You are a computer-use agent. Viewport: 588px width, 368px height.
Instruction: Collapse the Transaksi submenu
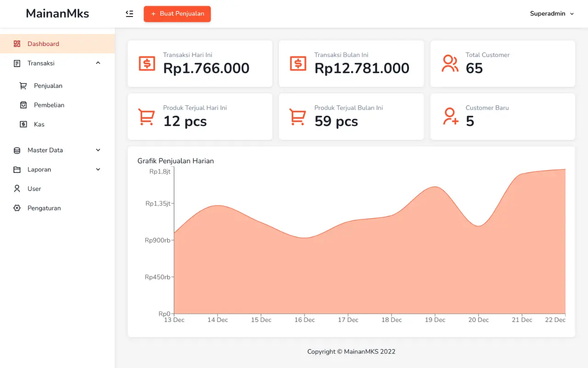point(97,63)
